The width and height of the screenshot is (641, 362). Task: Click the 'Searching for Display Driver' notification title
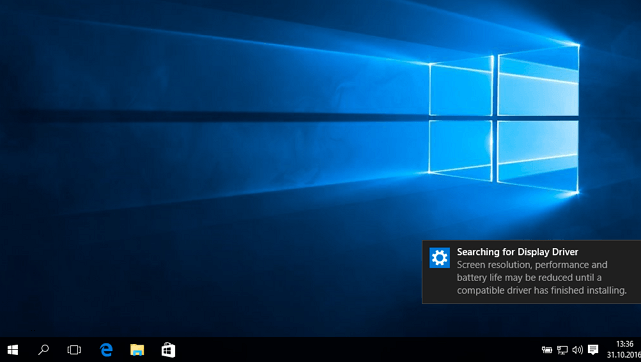pyautogui.click(x=517, y=252)
